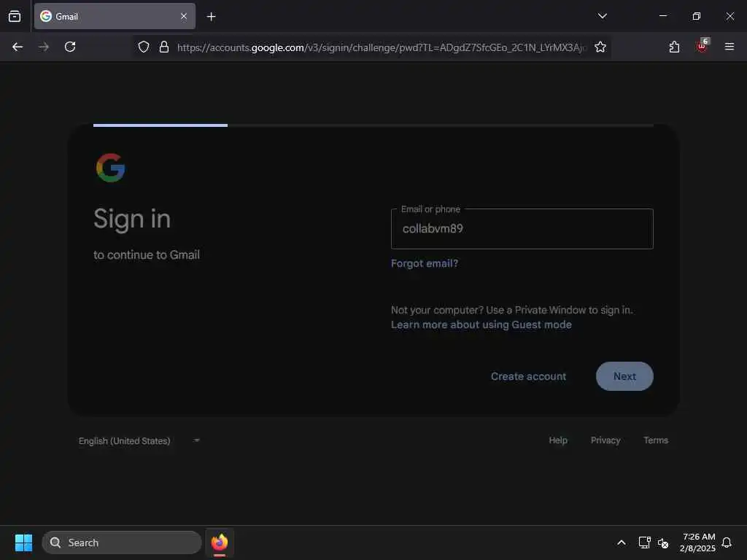
Task: Go forward one page
Action: click(x=44, y=47)
